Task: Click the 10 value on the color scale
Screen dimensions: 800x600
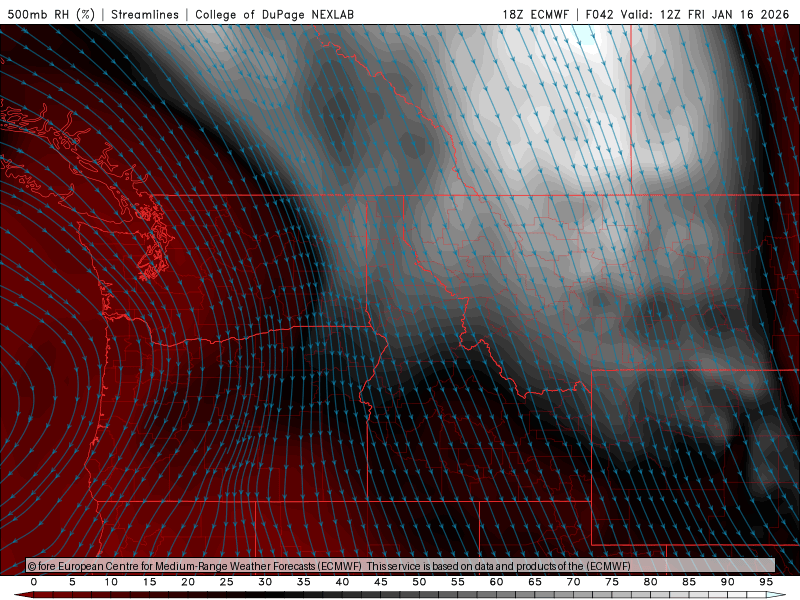Action: pos(111,582)
